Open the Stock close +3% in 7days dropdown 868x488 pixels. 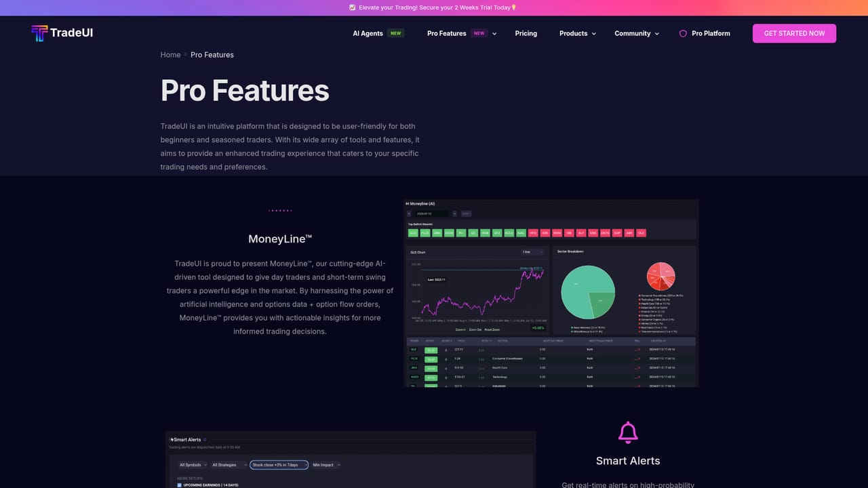279,465
